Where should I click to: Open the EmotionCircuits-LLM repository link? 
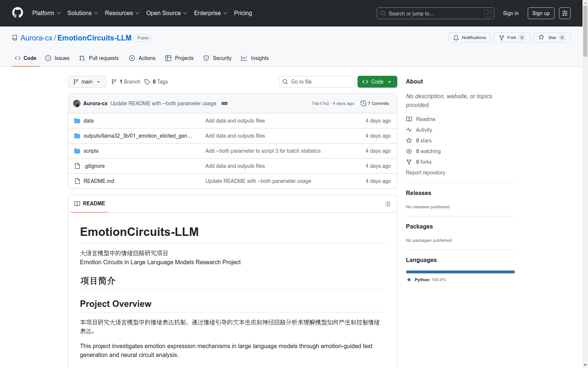[x=94, y=38]
